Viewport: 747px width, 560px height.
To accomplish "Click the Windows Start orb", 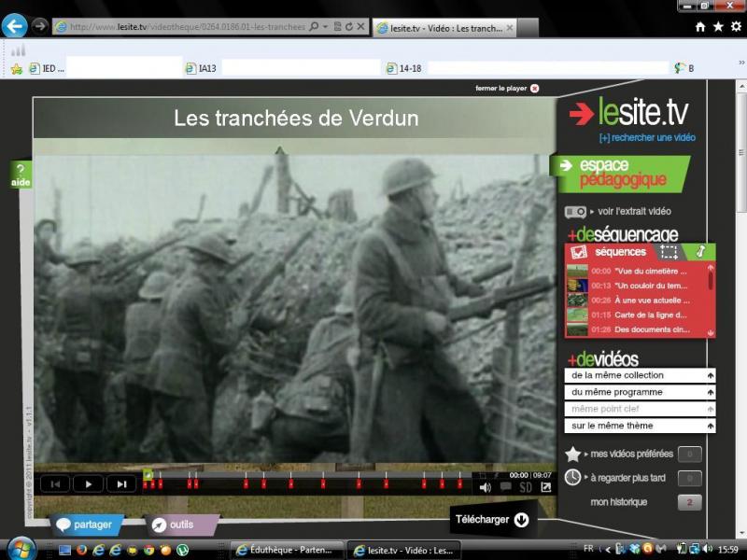I will tap(21, 549).
